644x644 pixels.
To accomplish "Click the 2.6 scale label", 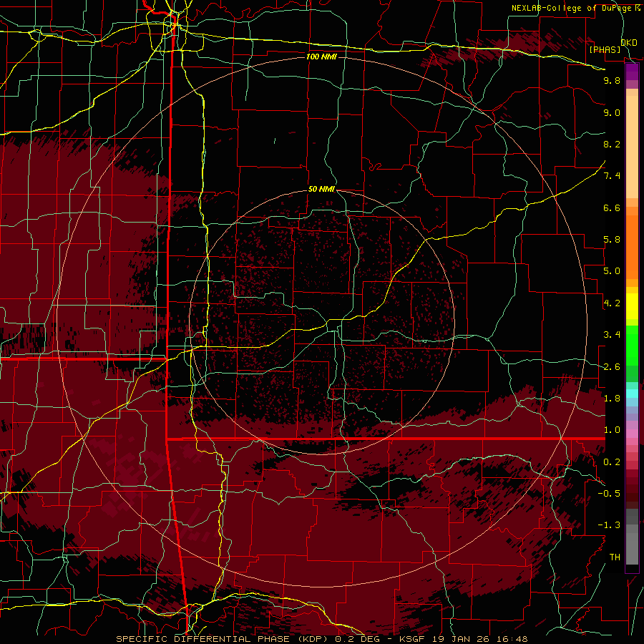I will (612, 367).
